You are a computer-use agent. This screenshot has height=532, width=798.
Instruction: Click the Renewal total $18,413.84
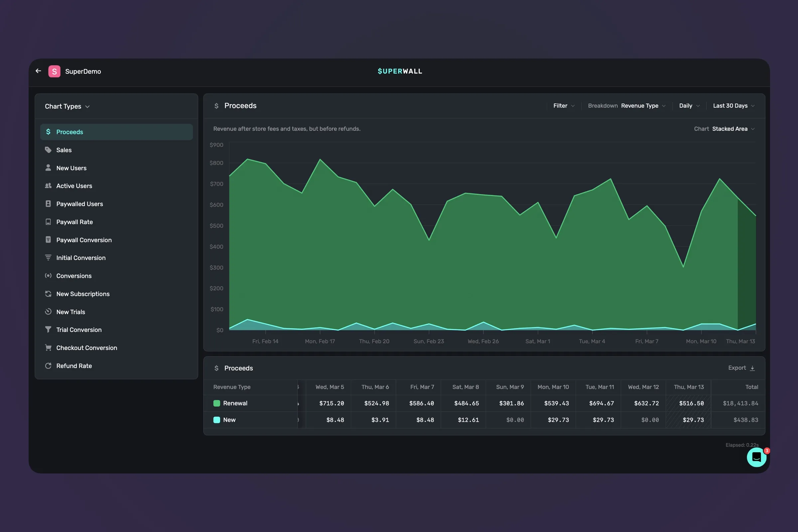[740, 403]
